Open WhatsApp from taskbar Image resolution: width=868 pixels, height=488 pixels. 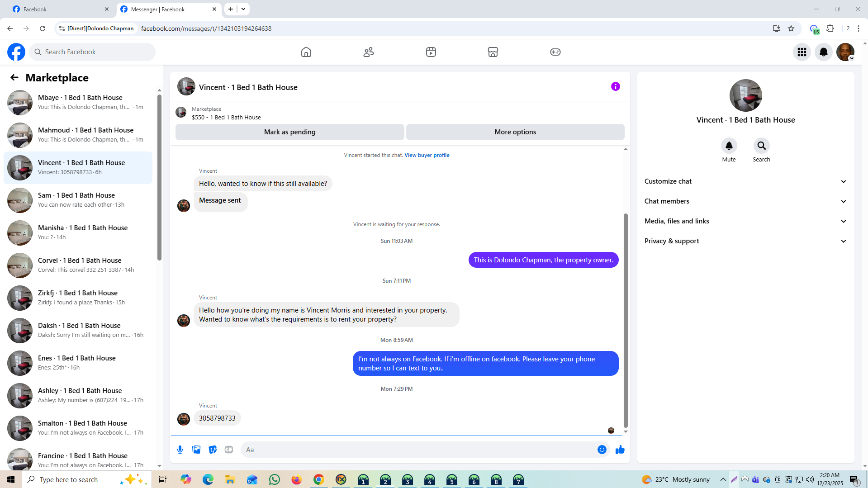[x=274, y=479]
